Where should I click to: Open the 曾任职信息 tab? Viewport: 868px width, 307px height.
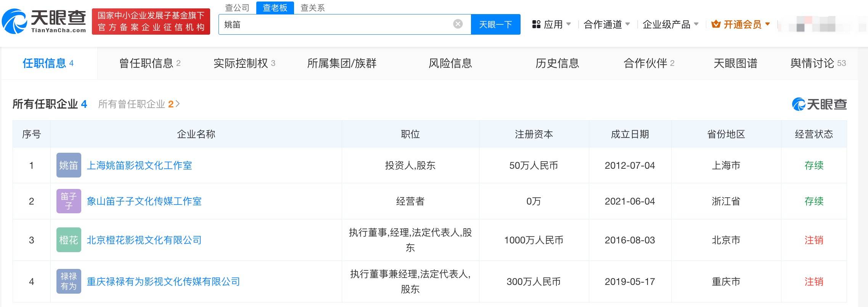pyautogui.click(x=149, y=63)
